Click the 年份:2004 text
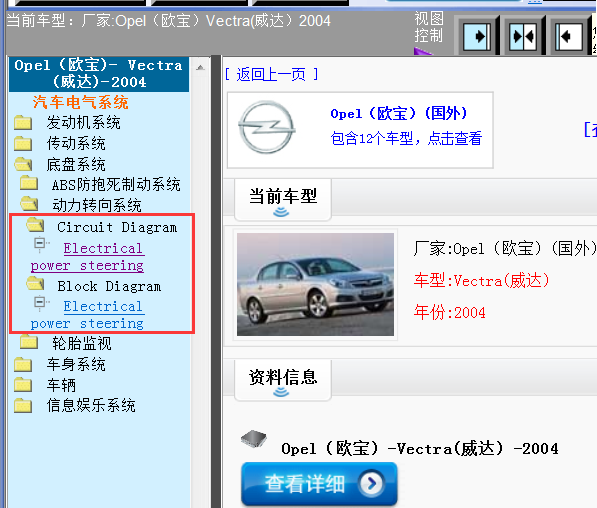 tap(450, 313)
